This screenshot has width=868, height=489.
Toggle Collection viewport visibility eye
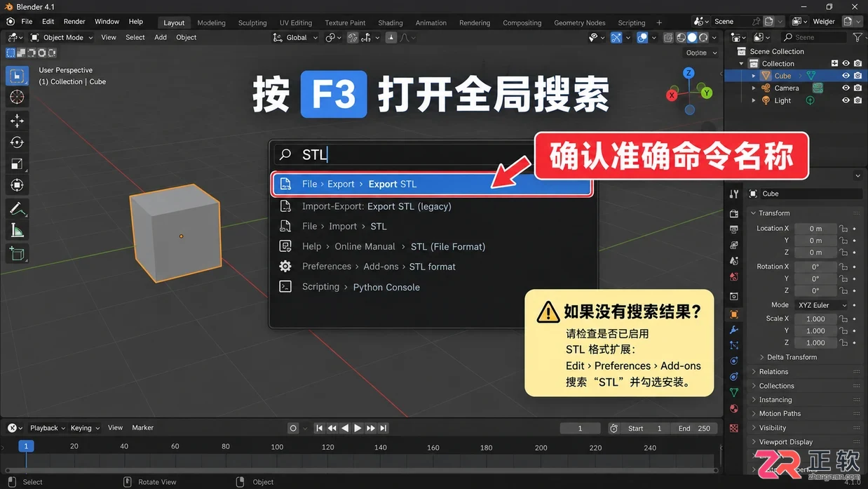point(846,63)
